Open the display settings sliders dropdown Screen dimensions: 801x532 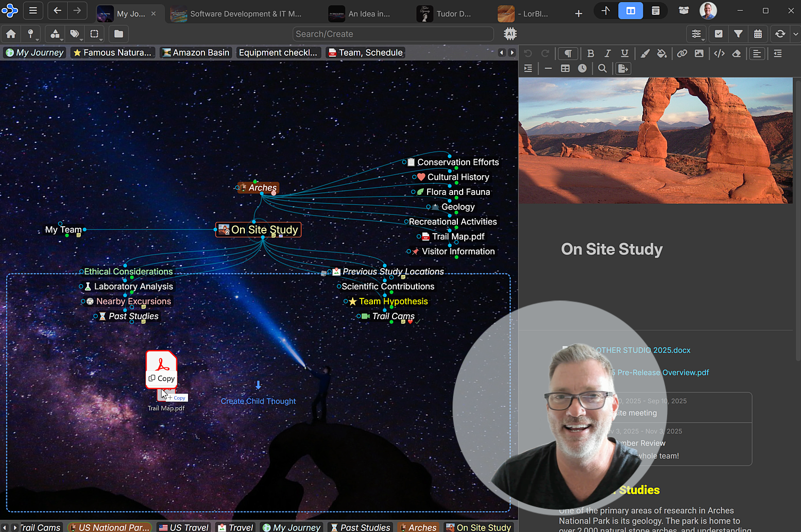pos(696,34)
